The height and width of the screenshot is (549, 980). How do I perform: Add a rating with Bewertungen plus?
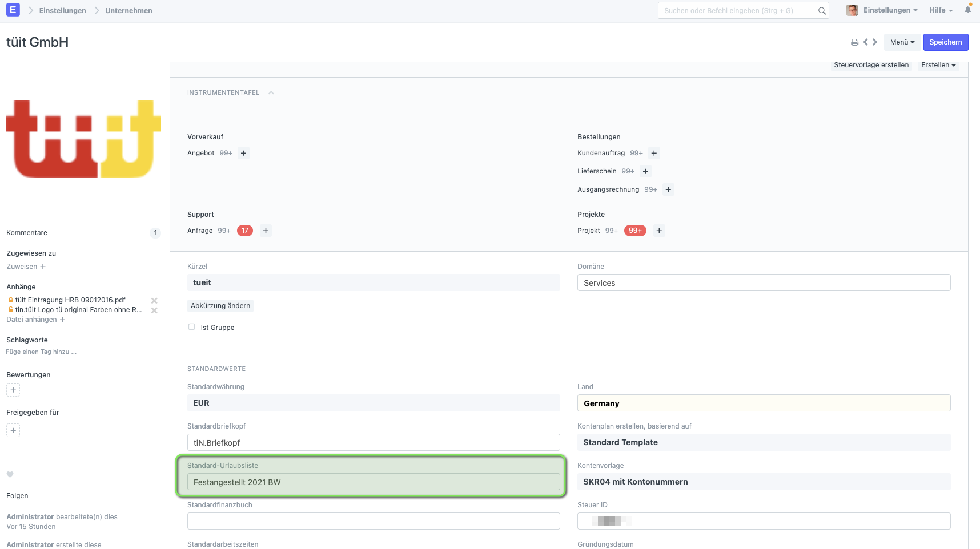13,390
